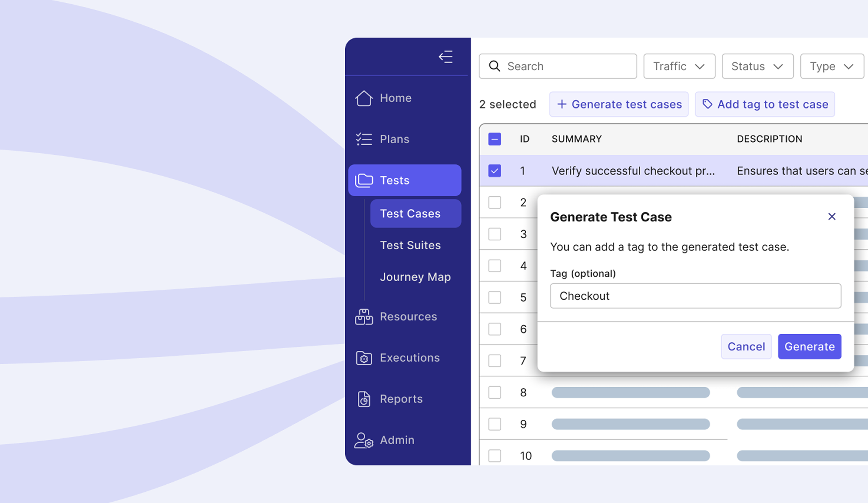This screenshot has height=503, width=868.
Task: Check the checkbox for row 8
Action: point(495,392)
